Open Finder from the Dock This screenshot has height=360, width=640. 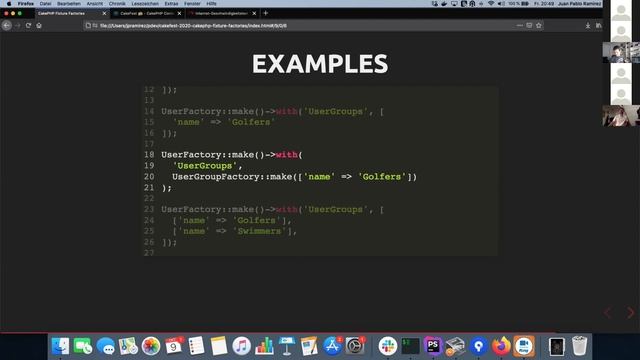click(60, 346)
